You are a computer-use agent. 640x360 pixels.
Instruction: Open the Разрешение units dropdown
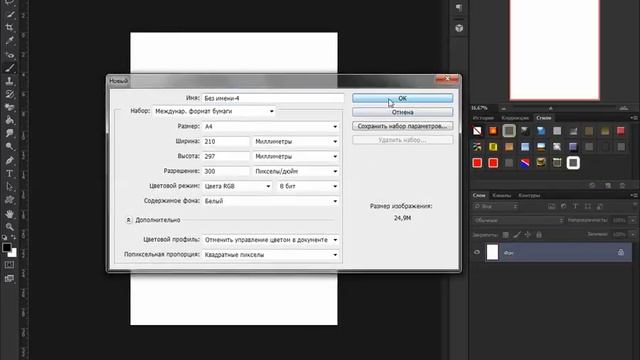coord(296,171)
